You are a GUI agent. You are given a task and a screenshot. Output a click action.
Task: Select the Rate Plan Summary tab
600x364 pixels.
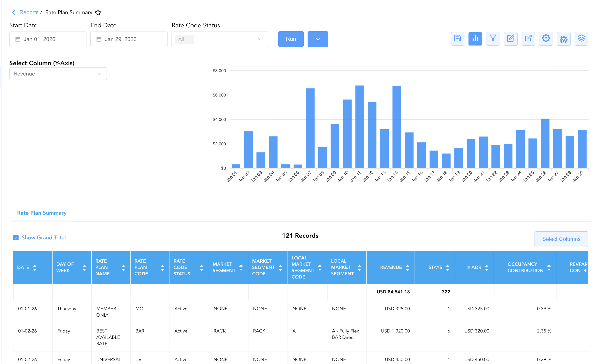point(42,213)
